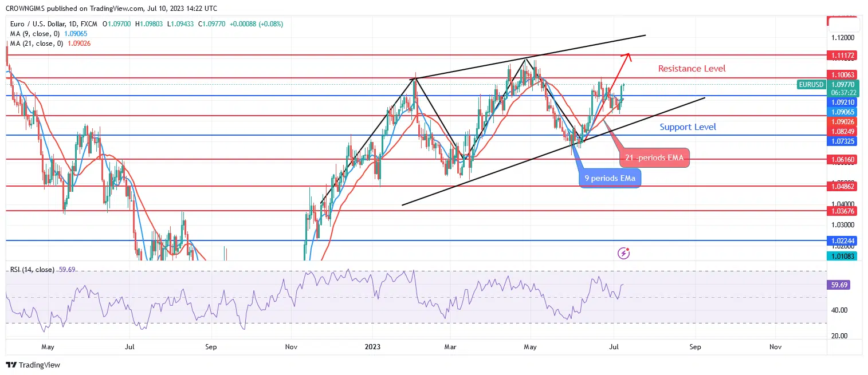Image resolution: width=868 pixels, height=375 pixels.
Task: Click the Resistance Level annotation text
Action: (x=692, y=69)
